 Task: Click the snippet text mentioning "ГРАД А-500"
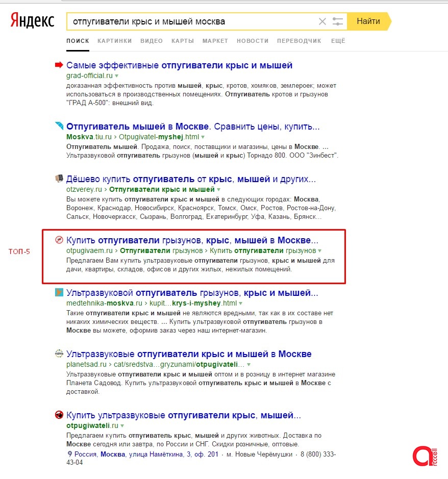[201, 94]
